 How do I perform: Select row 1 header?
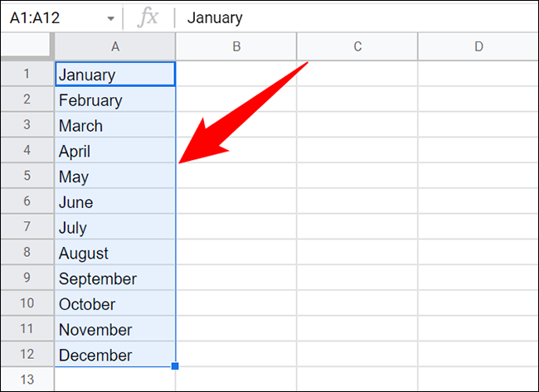[x=27, y=75]
